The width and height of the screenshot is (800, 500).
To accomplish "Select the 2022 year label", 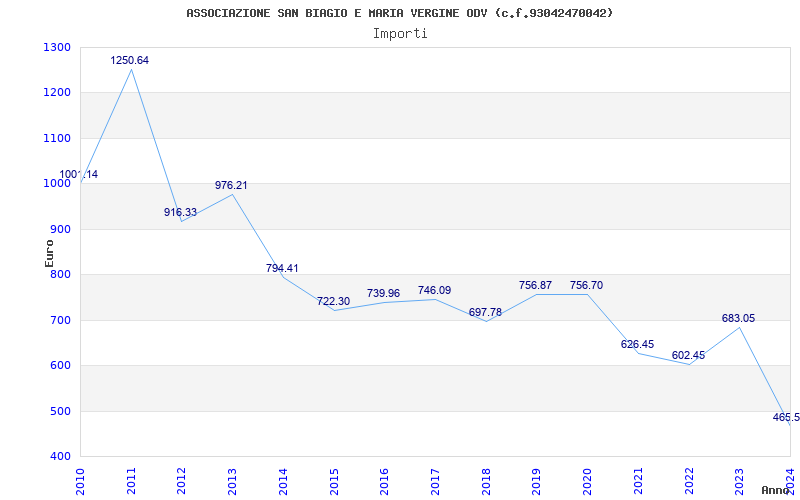I will pos(689,482).
